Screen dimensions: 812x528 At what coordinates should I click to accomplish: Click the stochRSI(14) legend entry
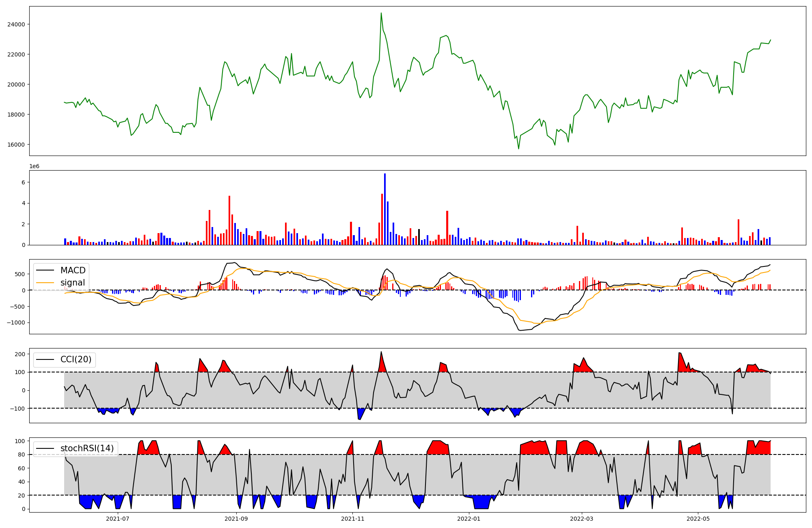tap(87, 448)
